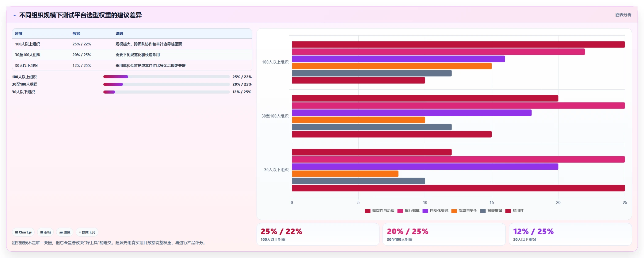644x258 pixels.
Task: Click the orange 部署与安全 bar for 100人以上组织
Action: pyautogui.click(x=392, y=66)
